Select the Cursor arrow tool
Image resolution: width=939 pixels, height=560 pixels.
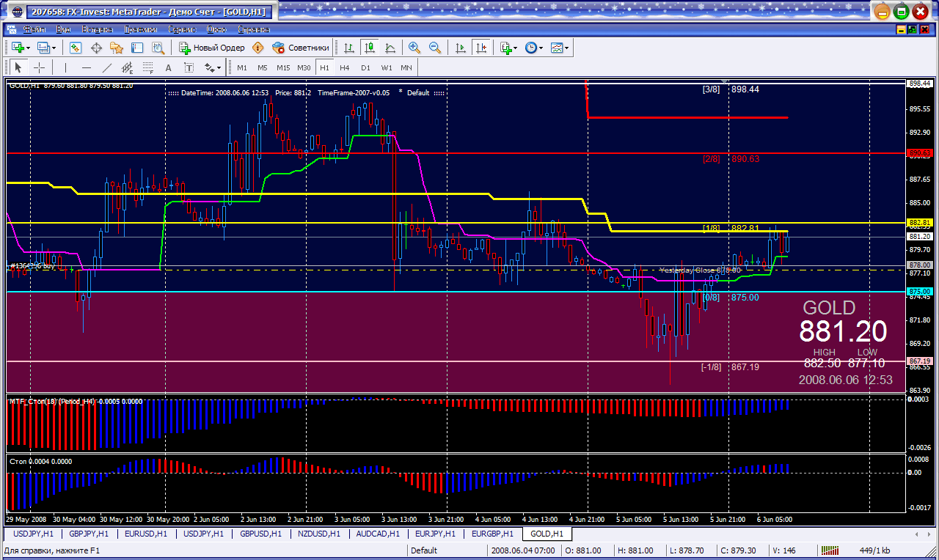pos(18,67)
